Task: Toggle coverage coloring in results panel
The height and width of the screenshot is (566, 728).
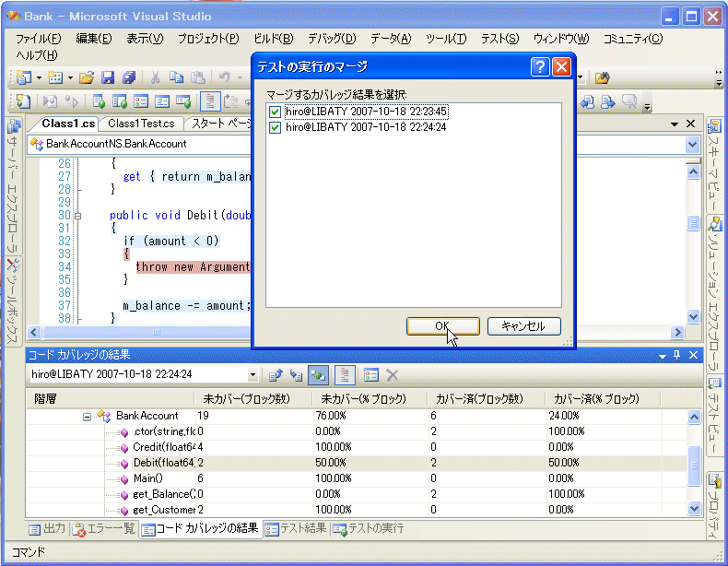Action: (x=344, y=374)
